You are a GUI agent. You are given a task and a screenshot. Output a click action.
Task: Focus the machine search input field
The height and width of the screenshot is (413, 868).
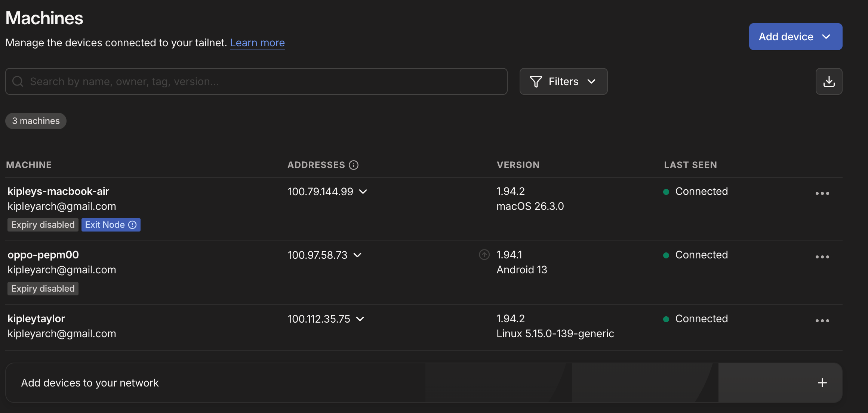click(x=262, y=81)
